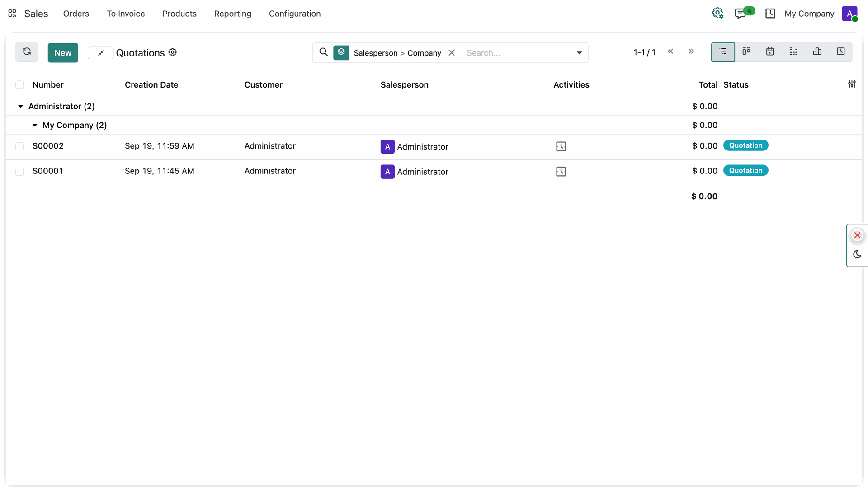Check the S00001 row checkbox

tap(19, 172)
